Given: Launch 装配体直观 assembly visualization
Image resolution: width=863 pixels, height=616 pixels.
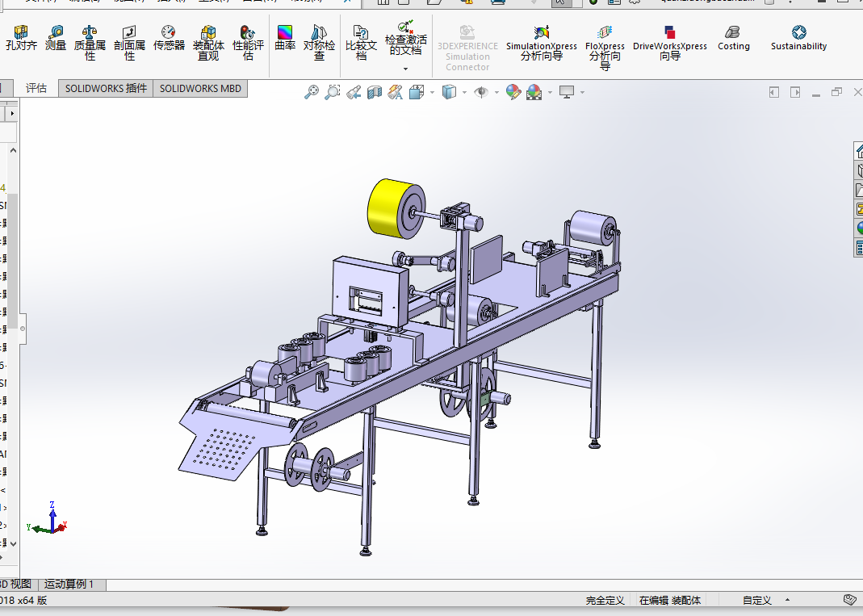Looking at the screenshot, I should point(208,43).
